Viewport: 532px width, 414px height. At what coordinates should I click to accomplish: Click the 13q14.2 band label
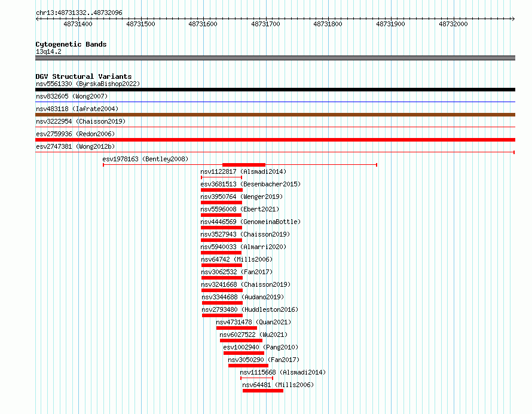[48, 51]
